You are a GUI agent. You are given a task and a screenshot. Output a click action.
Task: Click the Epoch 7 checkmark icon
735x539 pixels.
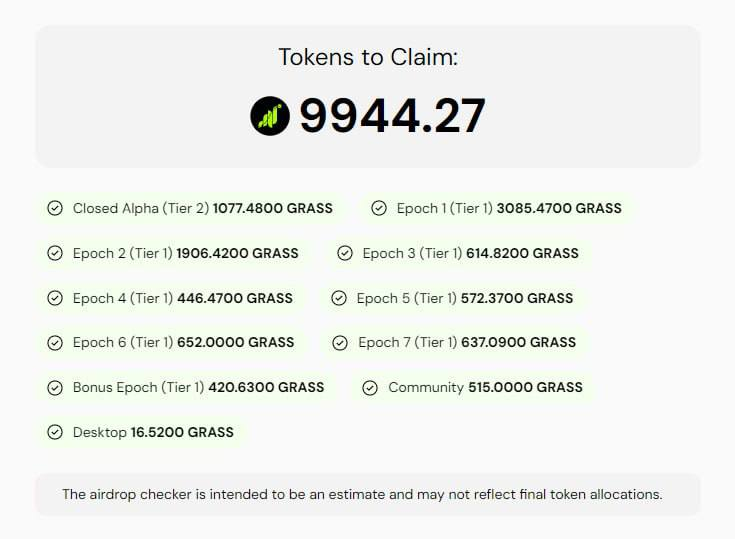click(340, 343)
